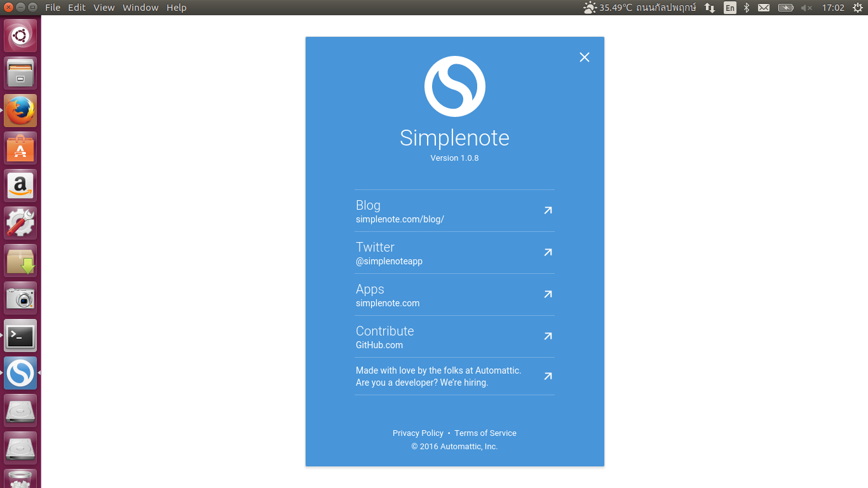Open the Bluetooth indicator menu

(x=747, y=8)
